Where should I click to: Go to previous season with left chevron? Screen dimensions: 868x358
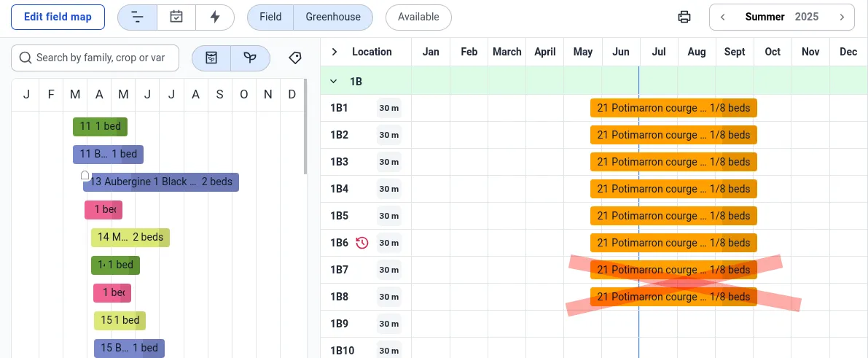722,17
